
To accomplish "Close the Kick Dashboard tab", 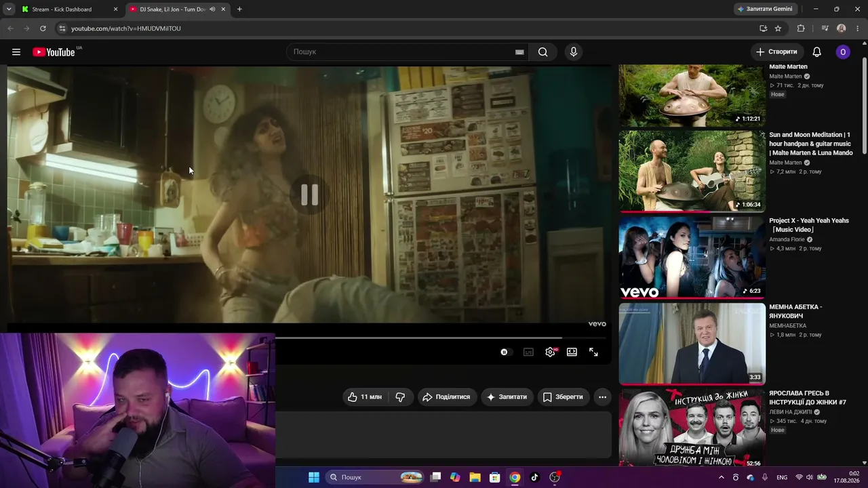I will [115, 9].
